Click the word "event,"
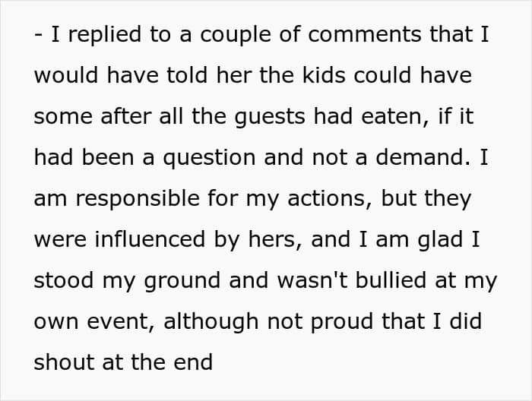This screenshot has height=401, width=532. 116,322
